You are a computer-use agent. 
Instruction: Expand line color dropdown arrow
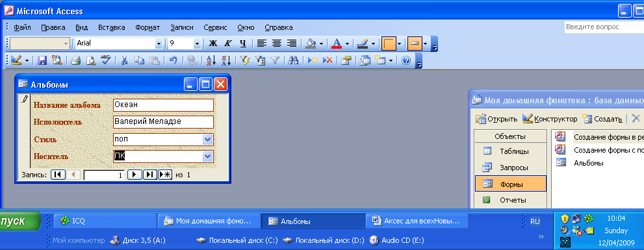tap(373, 43)
